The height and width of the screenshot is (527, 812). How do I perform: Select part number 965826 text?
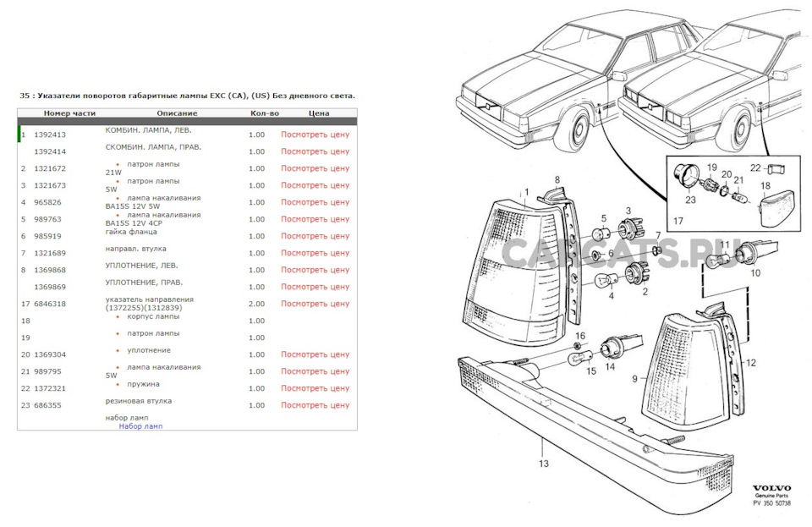47,202
